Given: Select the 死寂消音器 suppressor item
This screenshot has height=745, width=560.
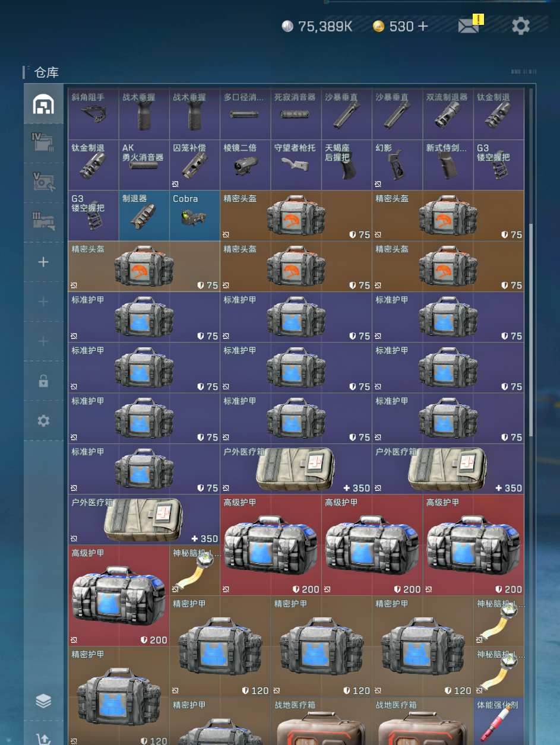Looking at the screenshot, I should 296,114.
